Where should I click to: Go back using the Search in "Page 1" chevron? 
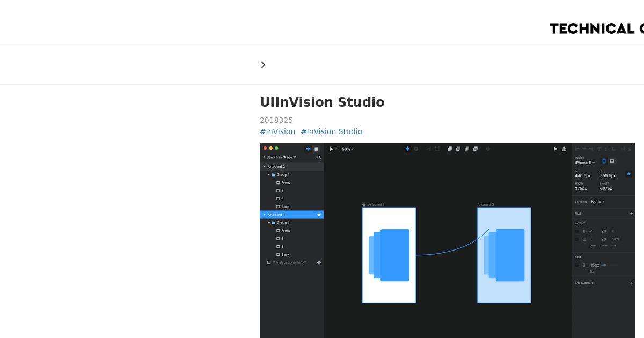coord(264,157)
